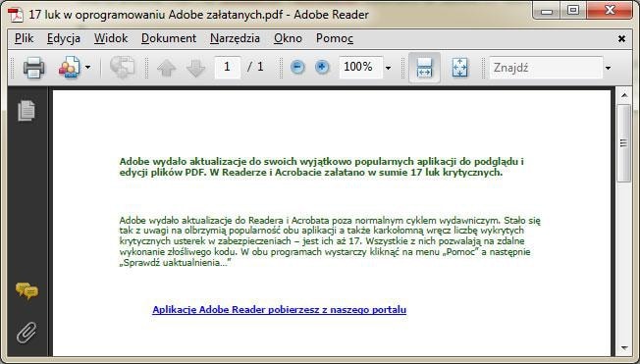Click the Adobe PDF title bar icon

tap(16, 15)
